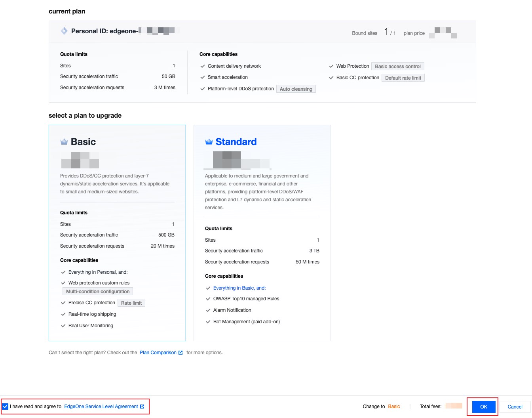Click the checkmark beside Platform-level DDoS protection
The image size is (532, 418).
coord(203,89)
